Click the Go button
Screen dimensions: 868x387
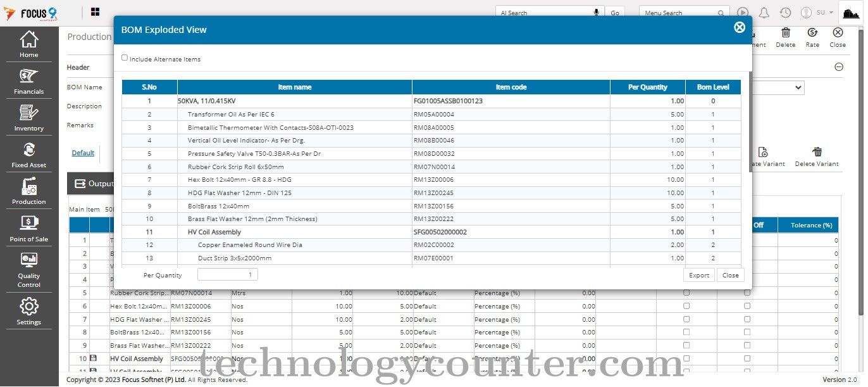(x=615, y=13)
